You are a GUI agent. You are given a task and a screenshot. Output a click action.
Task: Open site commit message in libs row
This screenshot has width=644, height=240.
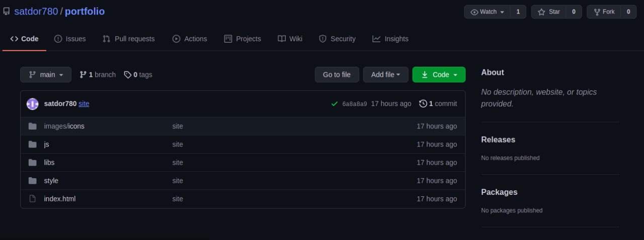[x=178, y=162]
